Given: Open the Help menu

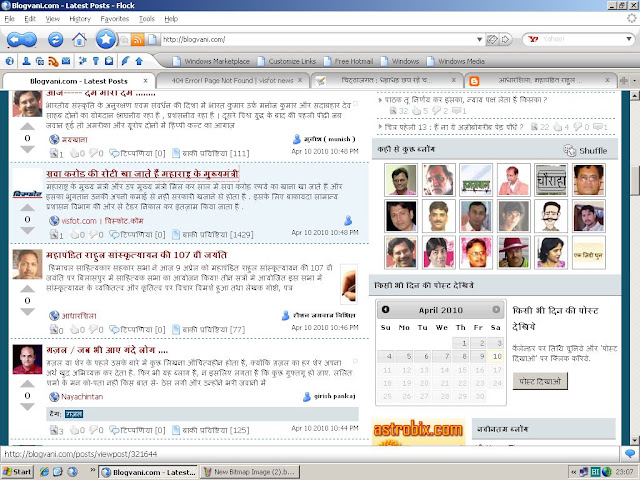Looking at the screenshot, I should [171, 19].
